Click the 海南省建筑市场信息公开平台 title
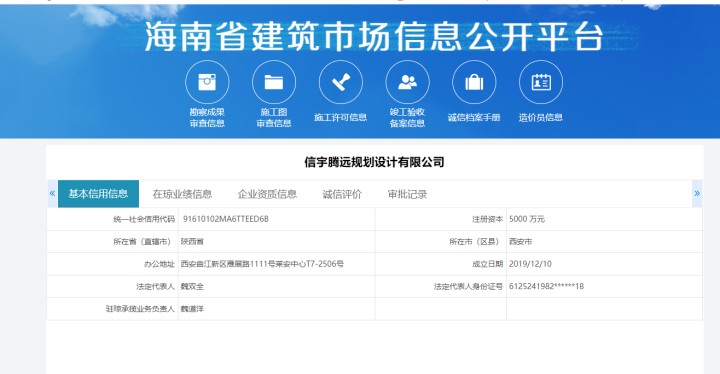The image size is (720, 374). (374, 36)
